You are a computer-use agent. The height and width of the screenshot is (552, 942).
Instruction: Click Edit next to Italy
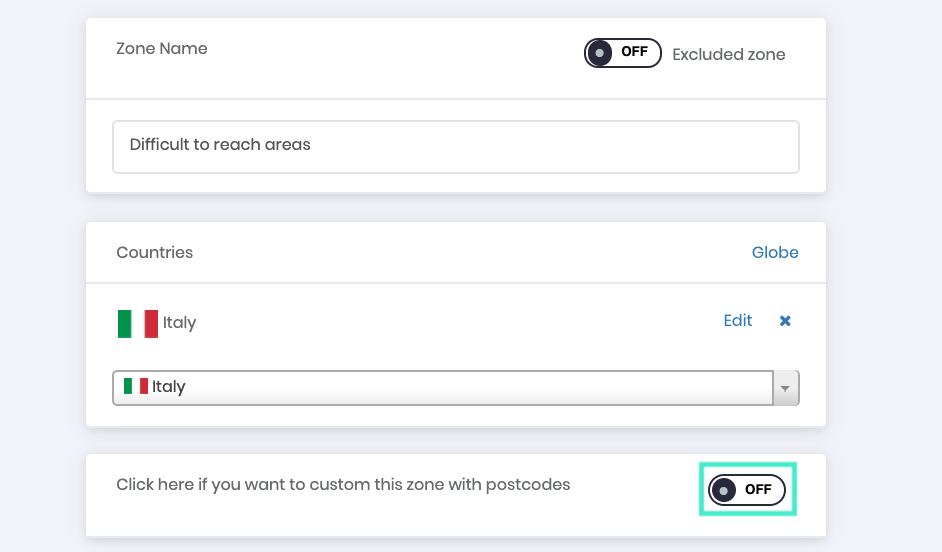tap(738, 320)
